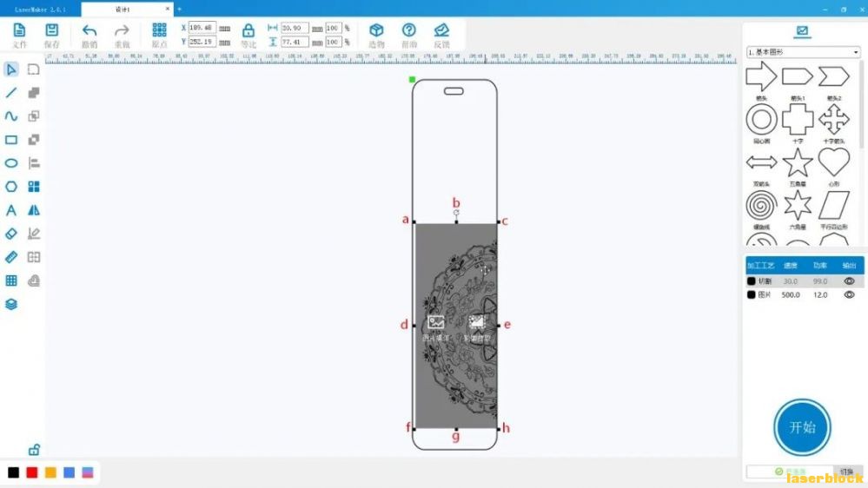The image size is (868, 488).
Task: Select the arrow selection tool
Action: pyautogui.click(x=11, y=69)
